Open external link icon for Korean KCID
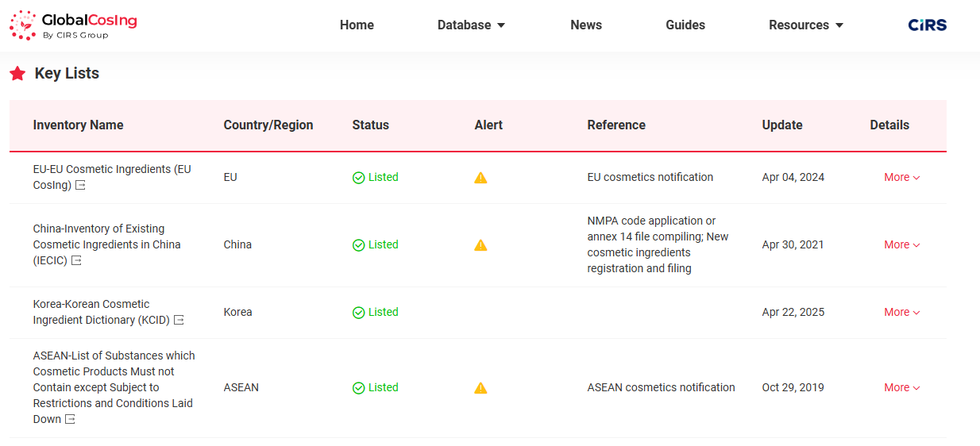This screenshot has width=980, height=446. pyautogui.click(x=179, y=321)
